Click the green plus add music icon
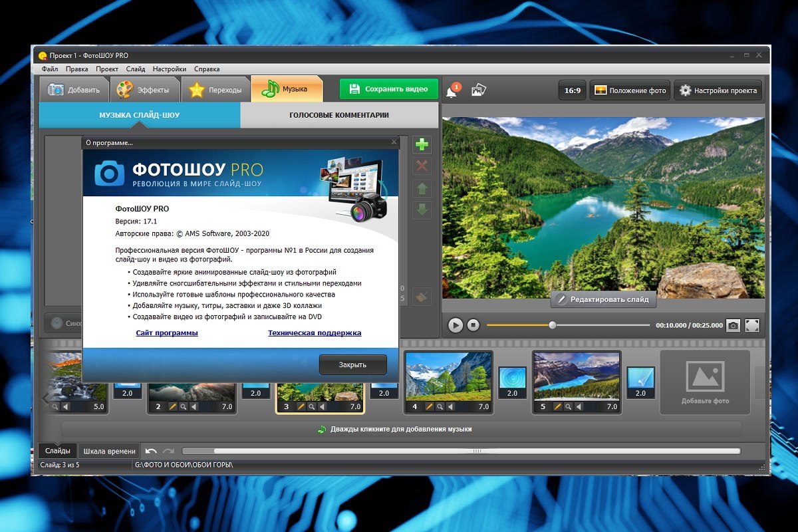798x532 pixels. click(x=422, y=144)
